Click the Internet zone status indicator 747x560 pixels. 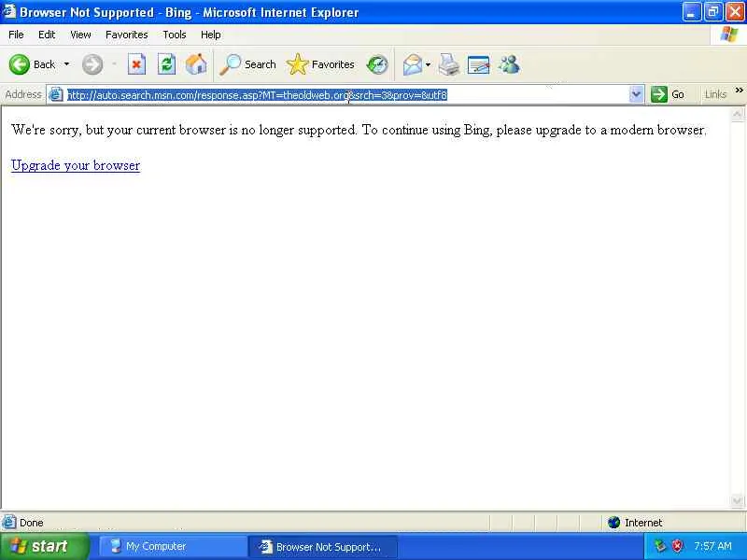click(x=635, y=523)
